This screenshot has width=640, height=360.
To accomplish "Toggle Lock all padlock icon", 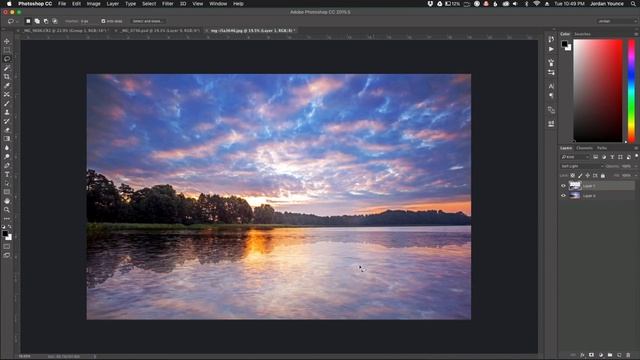I will (x=603, y=176).
